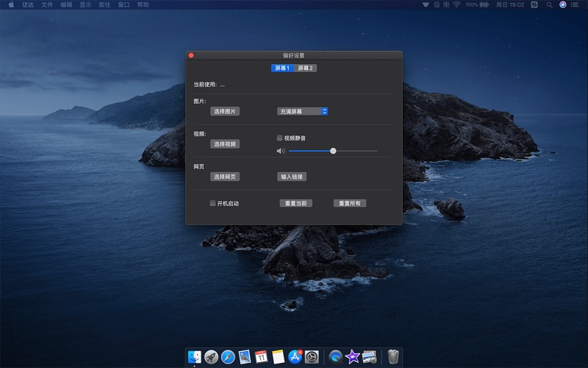Open the 窗口 menu
The height and width of the screenshot is (368, 588).
(123, 4)
